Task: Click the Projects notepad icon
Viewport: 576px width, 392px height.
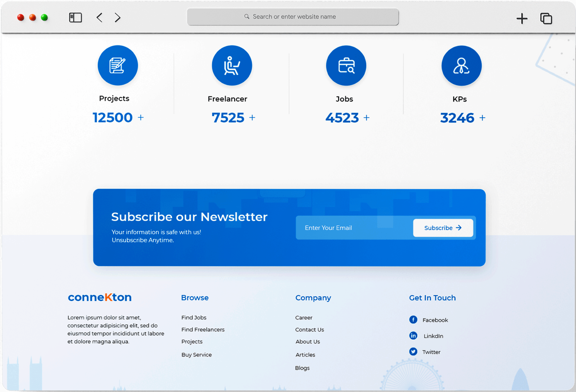Action: point(117,66)
